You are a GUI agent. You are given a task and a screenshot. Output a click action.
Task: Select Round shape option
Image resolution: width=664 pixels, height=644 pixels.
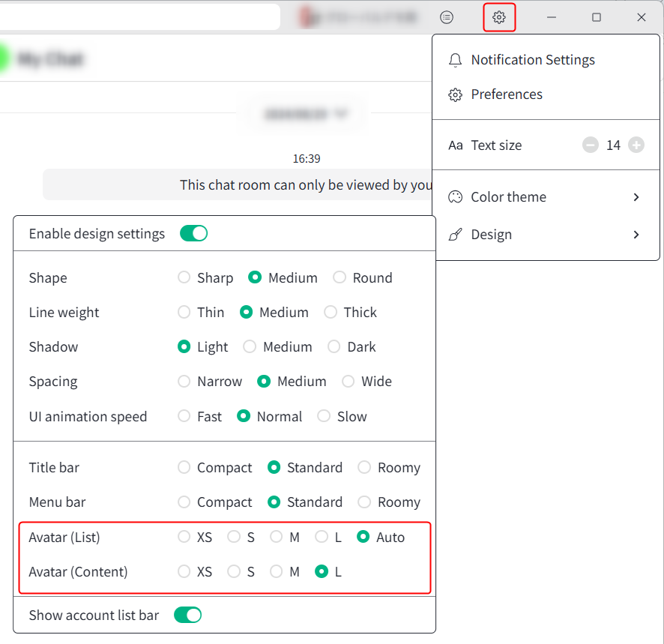point(339,278)
